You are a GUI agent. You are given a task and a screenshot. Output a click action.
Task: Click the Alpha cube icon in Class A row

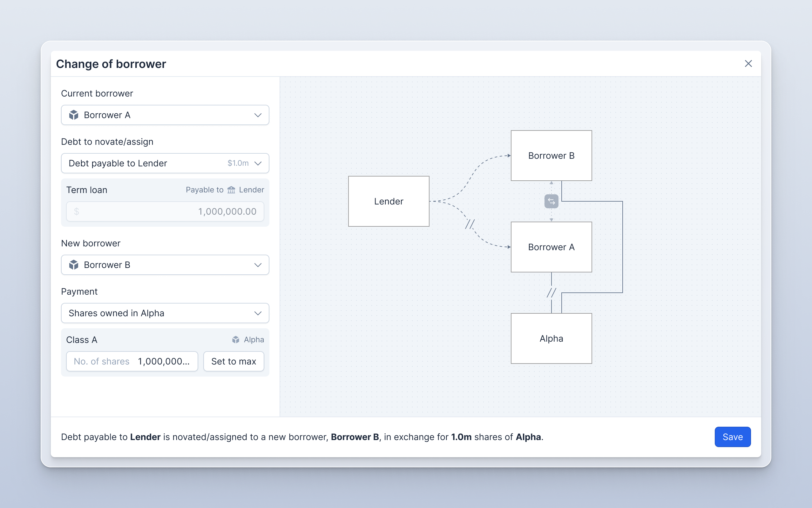tap(235, 340)
